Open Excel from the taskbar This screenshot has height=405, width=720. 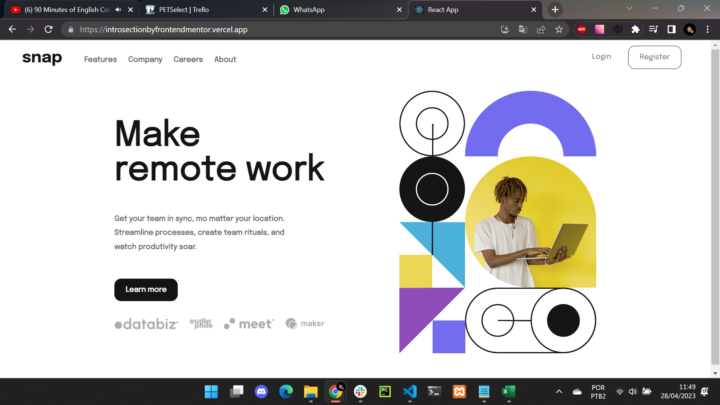[508, 392]
